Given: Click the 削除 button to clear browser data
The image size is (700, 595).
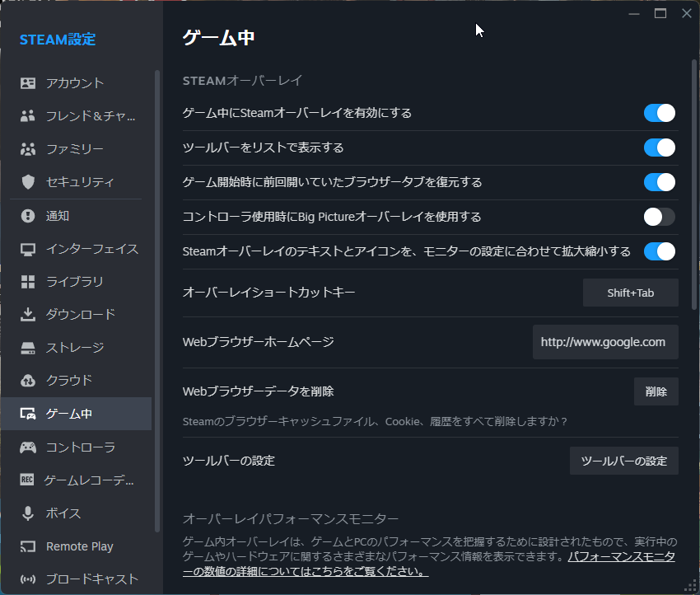Looking at the screenshot, I should click(x=656, y=391).
